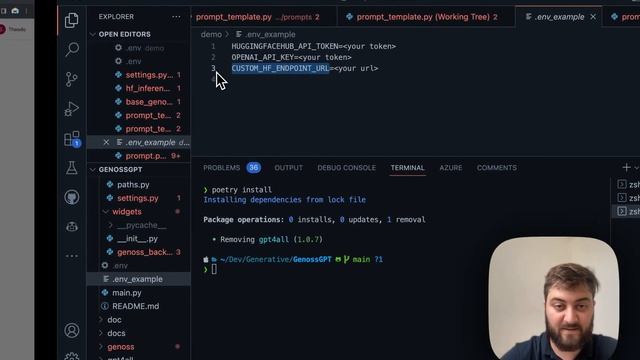Image resolution: width=640 pixels, height=360 pixels.
Task: Expand the doc folder
Action: (x=101, y=320)
